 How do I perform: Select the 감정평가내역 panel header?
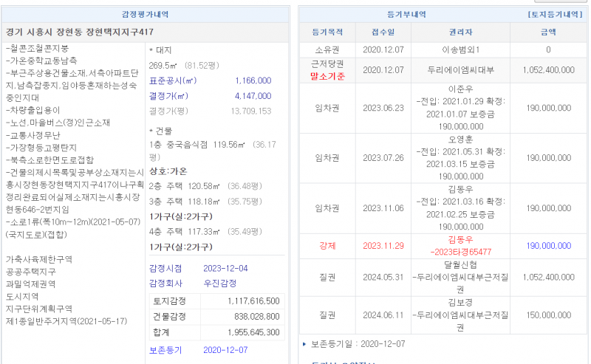(145, 14)
